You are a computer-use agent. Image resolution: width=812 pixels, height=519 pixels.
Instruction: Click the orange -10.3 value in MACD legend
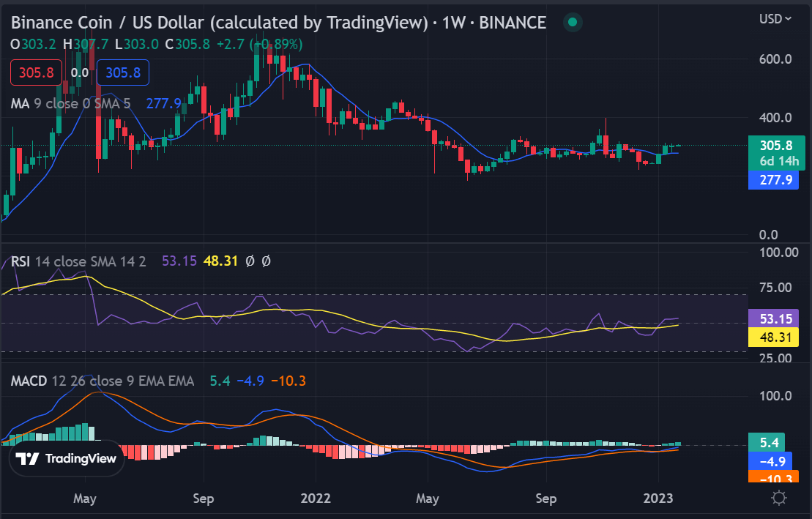288,381
